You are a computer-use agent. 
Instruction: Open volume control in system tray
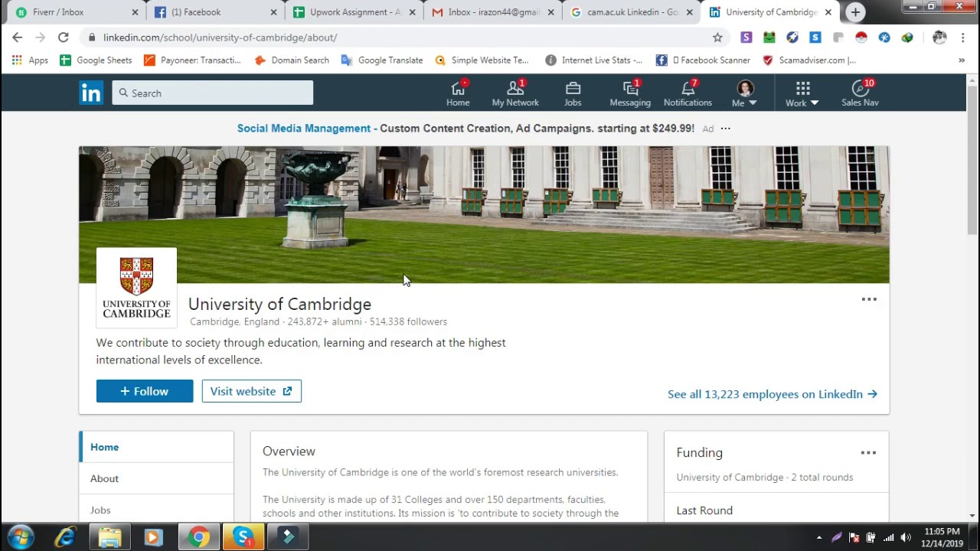click(906, 537)
